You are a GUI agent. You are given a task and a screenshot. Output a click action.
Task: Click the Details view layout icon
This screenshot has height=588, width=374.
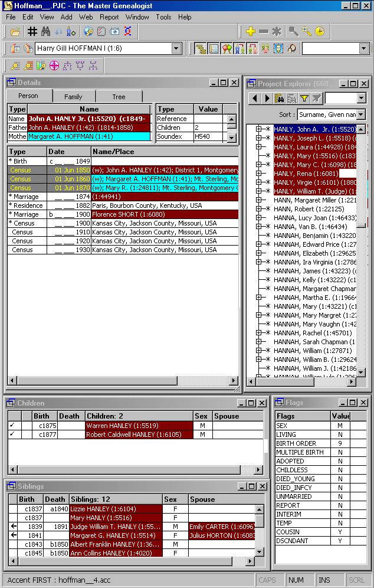(x=214, y=48)
